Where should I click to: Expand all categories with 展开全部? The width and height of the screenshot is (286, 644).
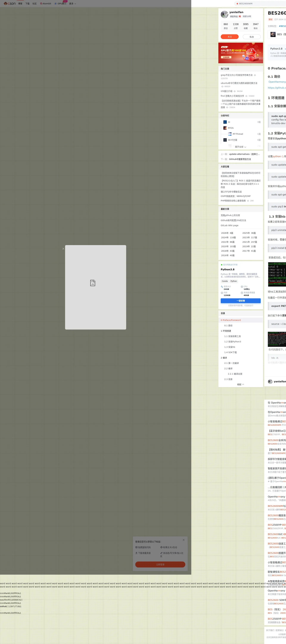click(x=240, y=147)
